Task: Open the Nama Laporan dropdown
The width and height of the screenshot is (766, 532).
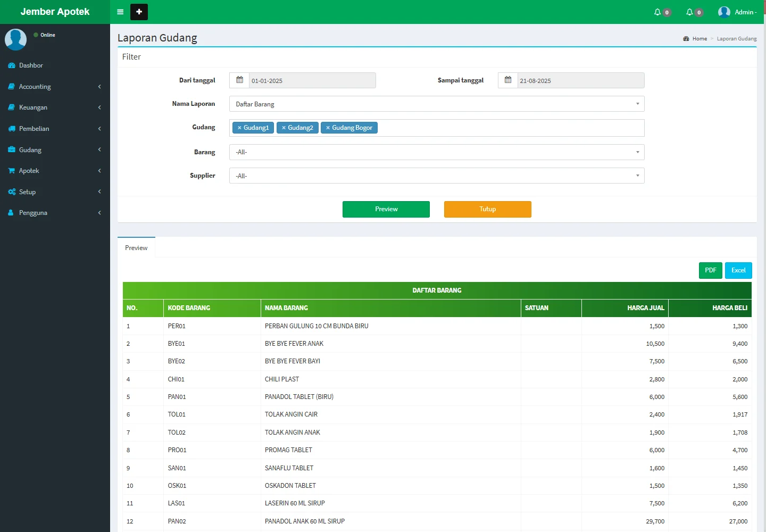Action: (436, 104)
